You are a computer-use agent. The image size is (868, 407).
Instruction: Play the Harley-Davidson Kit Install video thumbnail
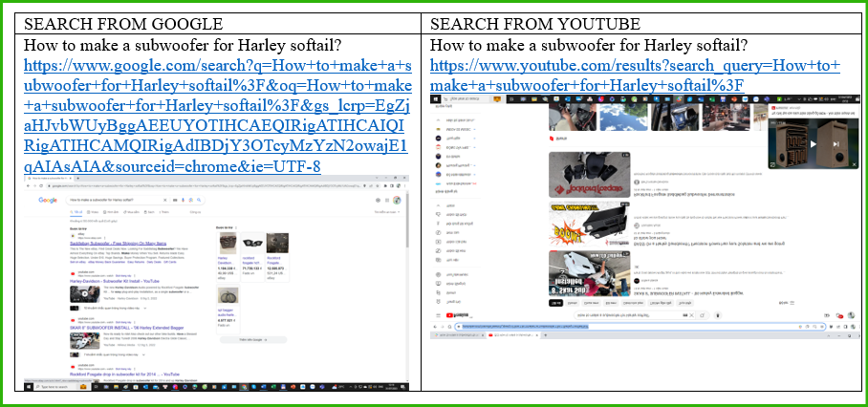tap(85, 293)
